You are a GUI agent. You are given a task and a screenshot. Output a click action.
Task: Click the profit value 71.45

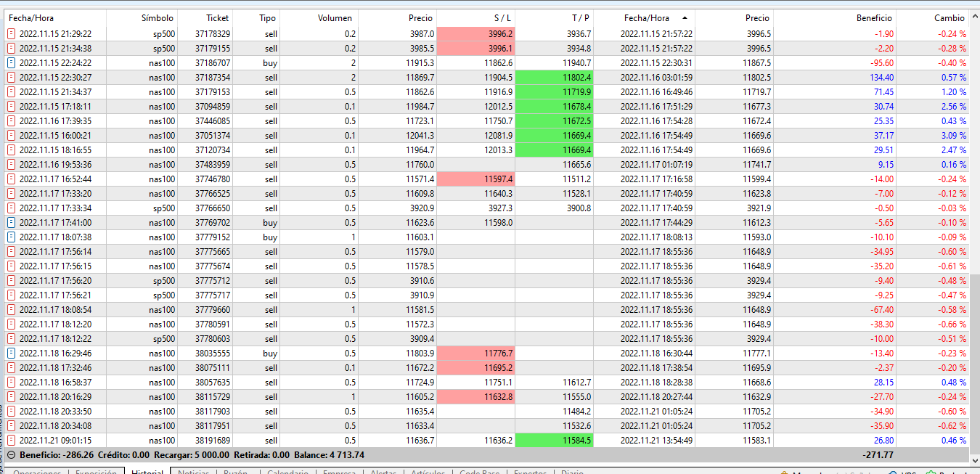(x=883, y=92)
